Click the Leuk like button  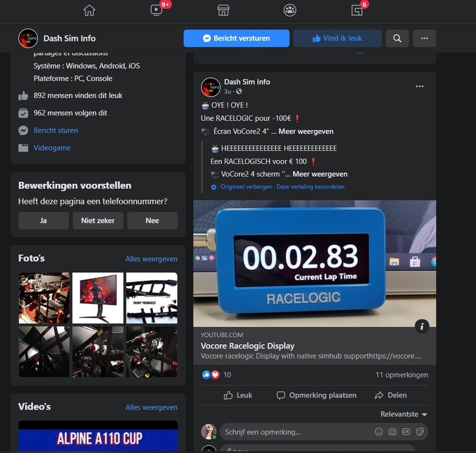pyautogui.click(x=237, y=395)
